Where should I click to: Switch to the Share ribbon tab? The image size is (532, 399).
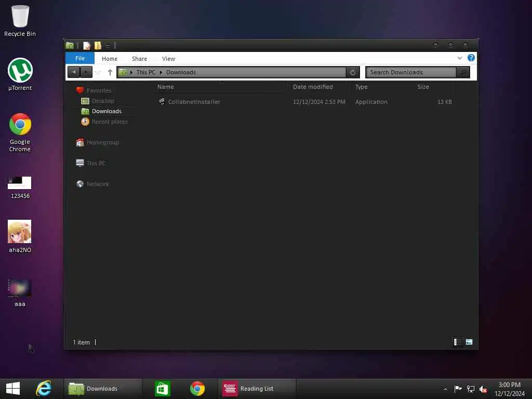[139, 59]
